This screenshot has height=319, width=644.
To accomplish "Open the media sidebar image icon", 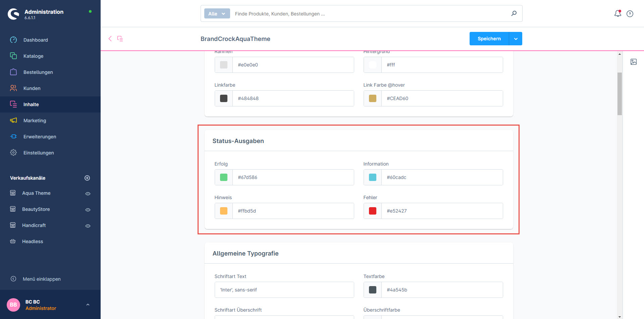I will (633, 62).
